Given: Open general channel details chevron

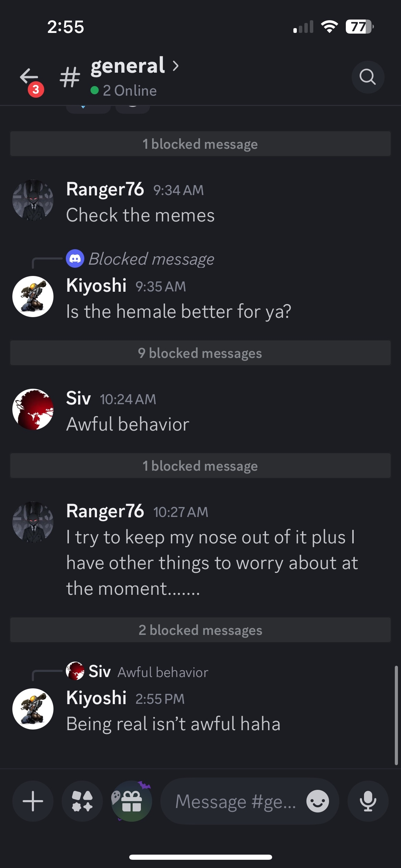Looking at the screenshot, I should (x=175, y=66).
